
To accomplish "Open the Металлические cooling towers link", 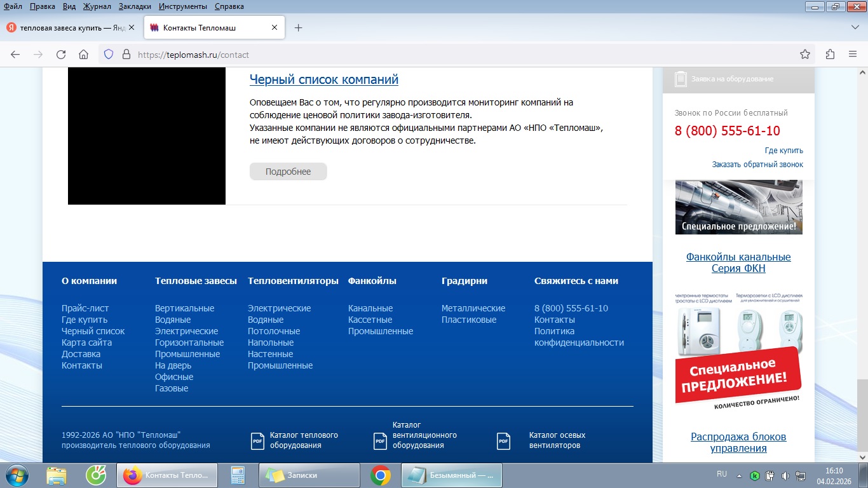I will point(473,308).
